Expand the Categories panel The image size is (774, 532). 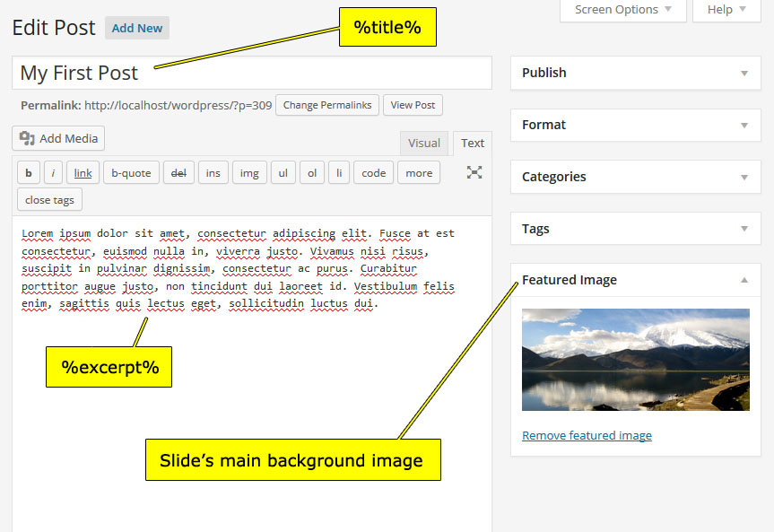pyautogui.click(x=744, y=177)
